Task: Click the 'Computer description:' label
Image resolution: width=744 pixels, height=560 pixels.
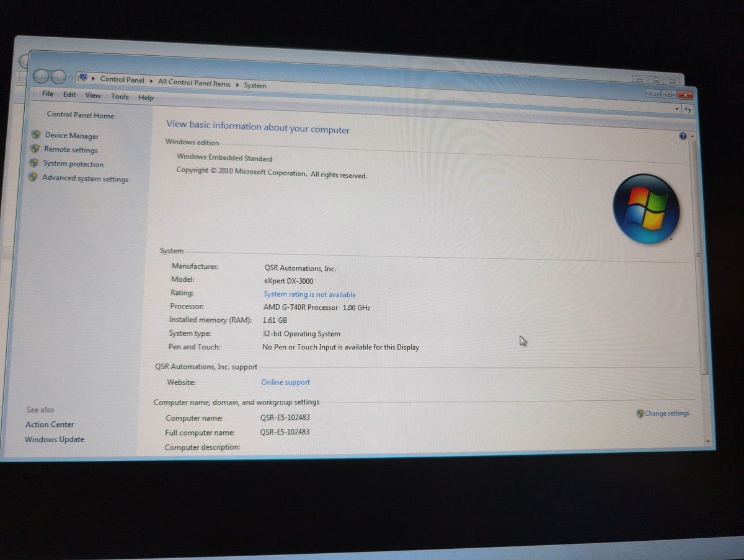Action: (202, 447)
